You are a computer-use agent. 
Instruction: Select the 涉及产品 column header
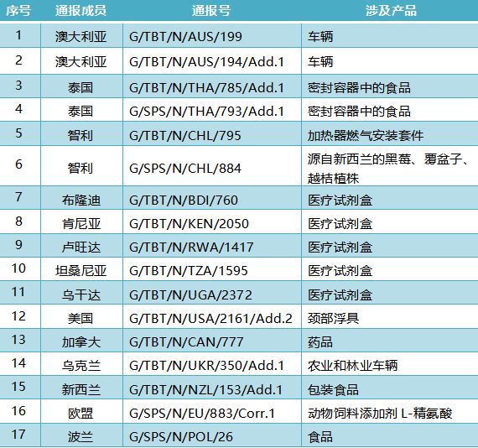(391, 11)
